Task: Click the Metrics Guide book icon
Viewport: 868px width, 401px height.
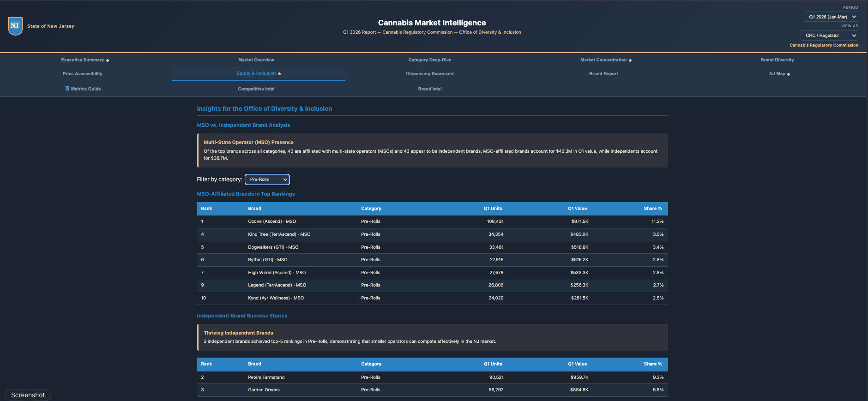Action: 67,89
